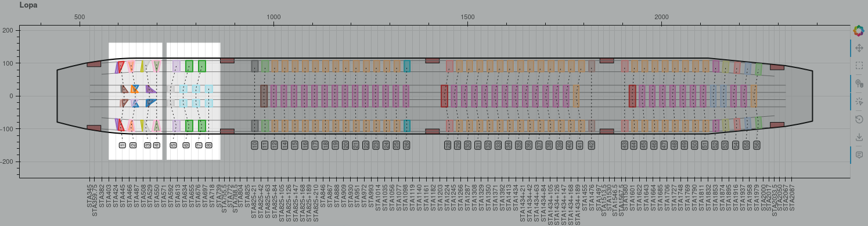Click row label box 4
Image resolution: width=868 pixels, height=226 pixels.
click(156, 145)
